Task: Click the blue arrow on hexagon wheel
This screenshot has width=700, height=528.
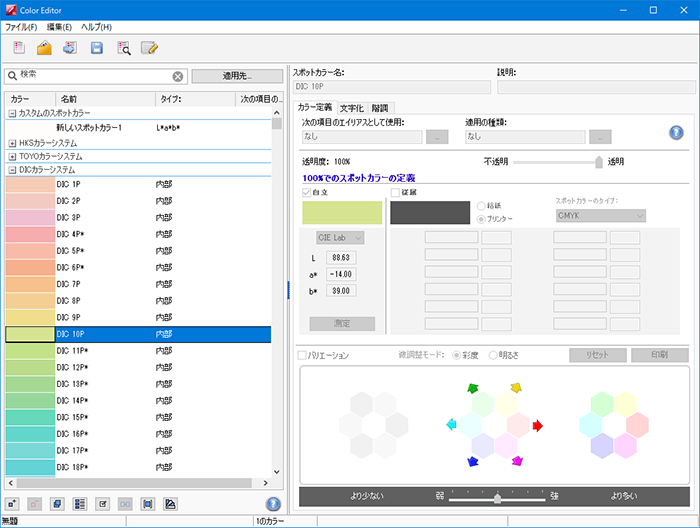Action: point(473,461)
